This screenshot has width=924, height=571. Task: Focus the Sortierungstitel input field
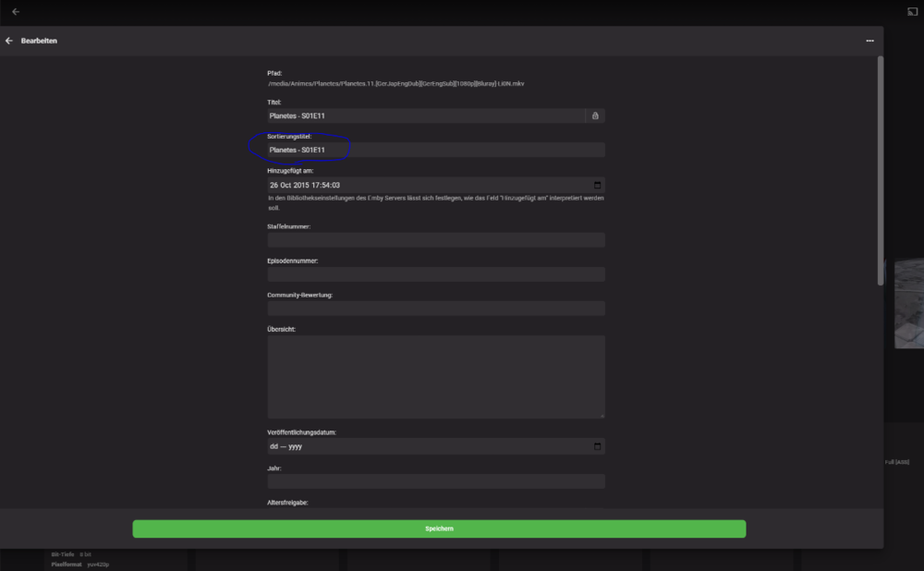click(x=434, y=150)
